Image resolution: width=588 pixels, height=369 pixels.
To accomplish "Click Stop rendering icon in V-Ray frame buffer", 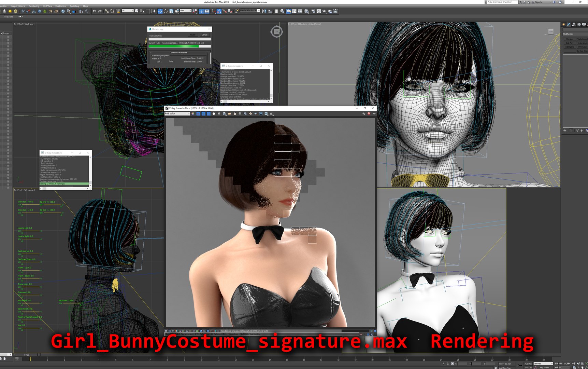I will point(369,114).
